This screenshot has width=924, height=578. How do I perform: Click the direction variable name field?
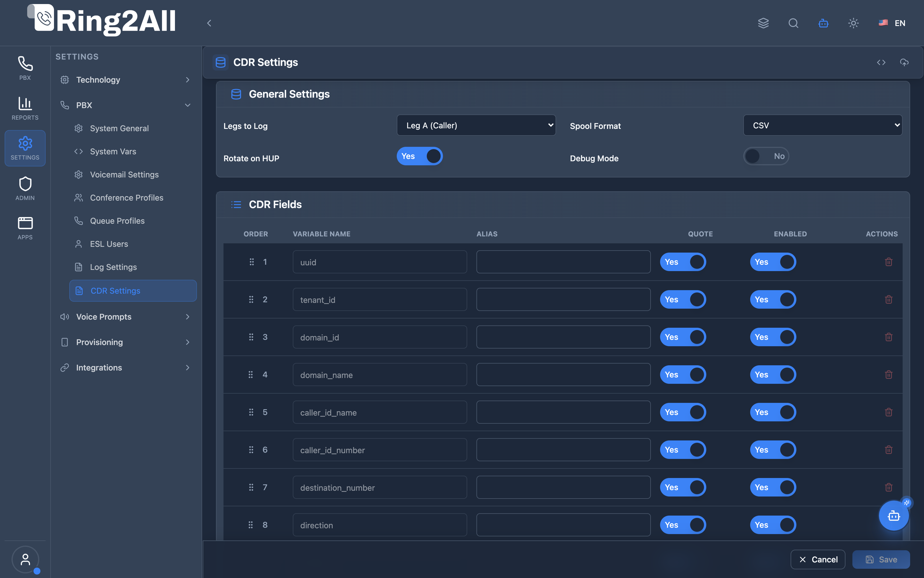pos(380,525)
